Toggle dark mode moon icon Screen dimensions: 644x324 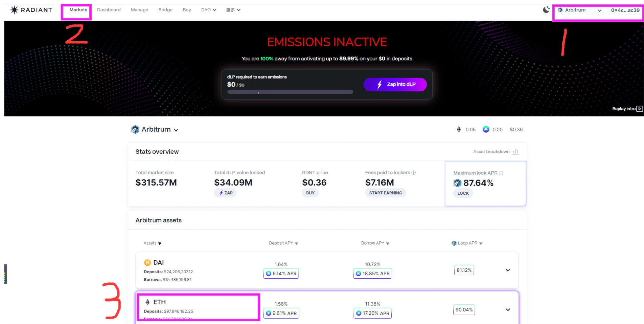coord(546,10)
